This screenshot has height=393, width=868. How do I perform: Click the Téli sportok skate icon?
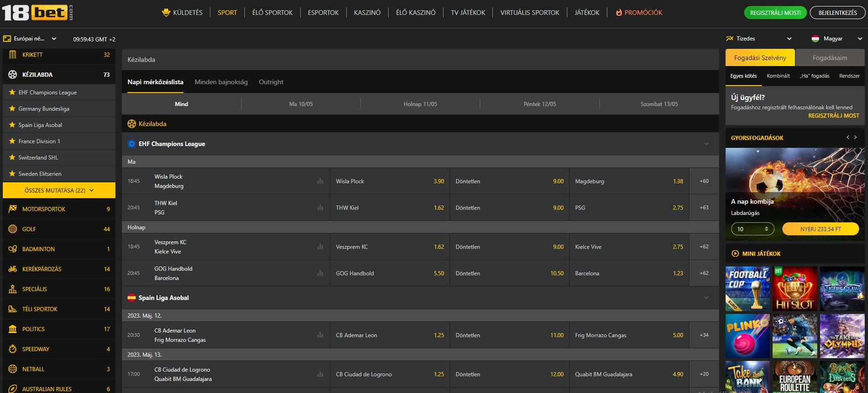tap(13, 309)
